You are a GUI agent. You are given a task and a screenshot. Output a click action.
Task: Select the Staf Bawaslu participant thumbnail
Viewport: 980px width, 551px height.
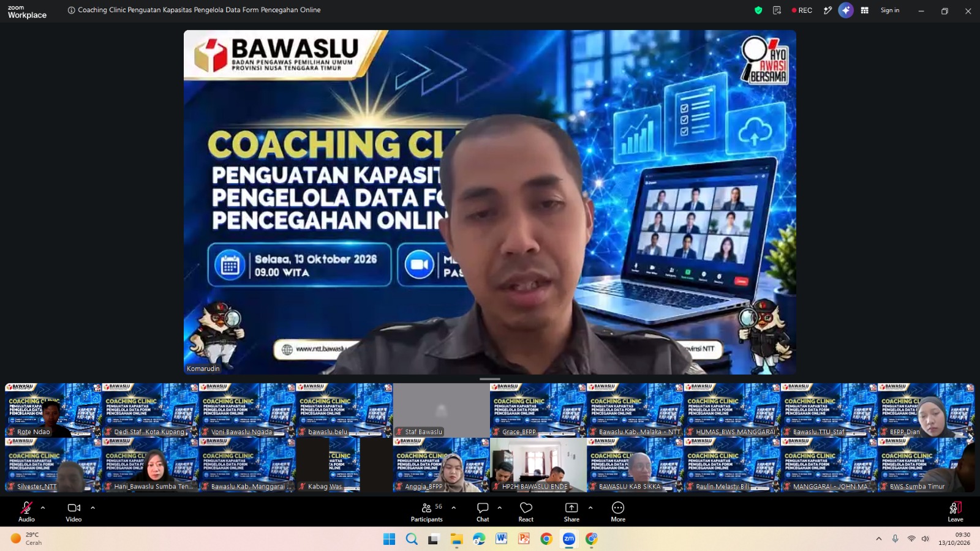441,410
